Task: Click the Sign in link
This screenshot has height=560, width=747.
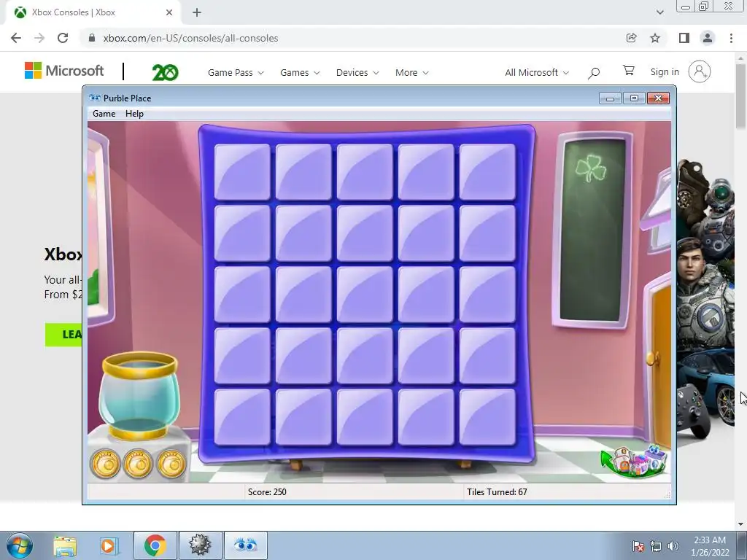Action: pos(665,72)
